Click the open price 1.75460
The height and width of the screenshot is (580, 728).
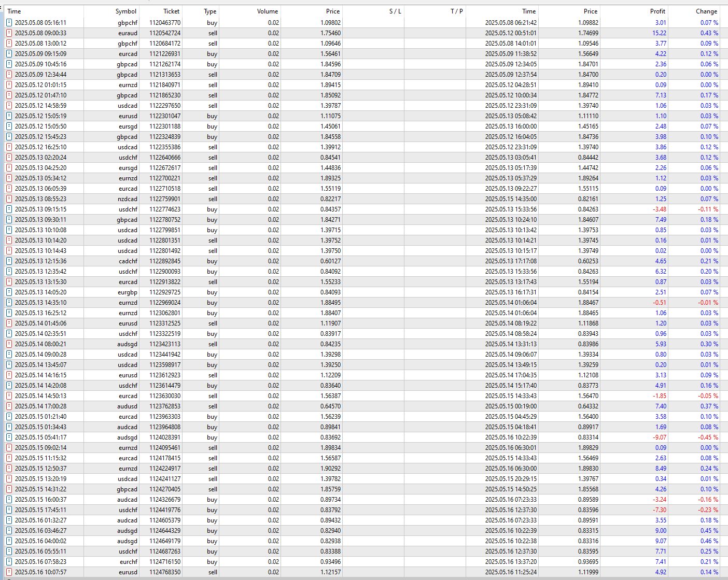(330, 33)
